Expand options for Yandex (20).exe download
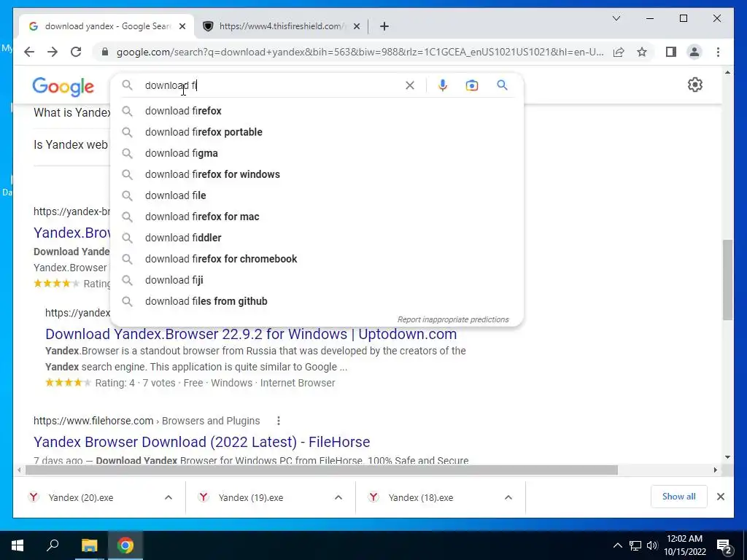The width and height of the screenshot is (747, 560). tap(169, 497)
